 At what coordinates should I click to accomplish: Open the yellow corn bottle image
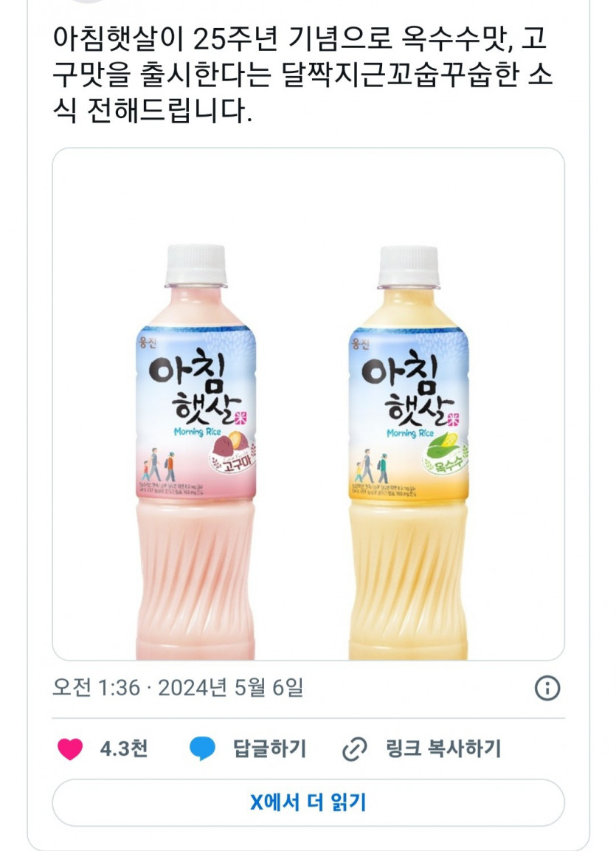pos(408,452)
